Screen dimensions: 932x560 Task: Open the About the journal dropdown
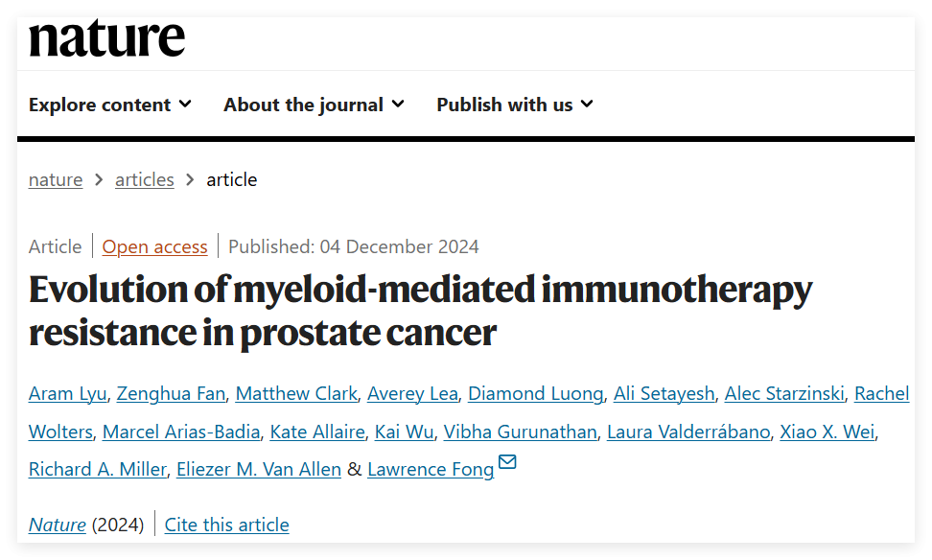[314, 105]
